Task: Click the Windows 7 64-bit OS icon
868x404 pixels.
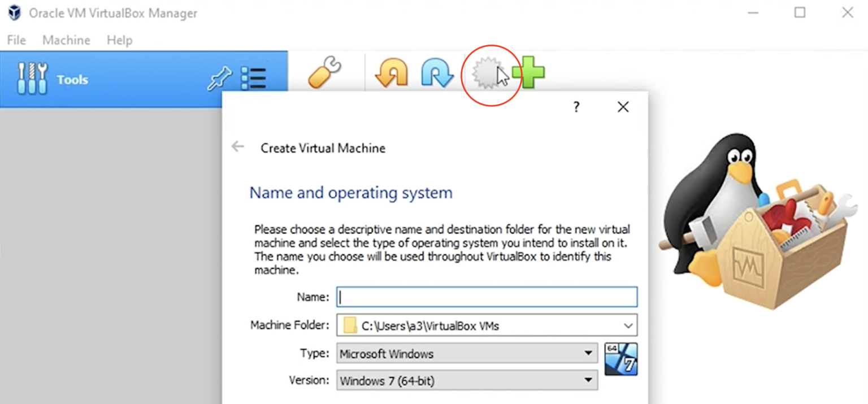Action: click(x=620, y=358)
